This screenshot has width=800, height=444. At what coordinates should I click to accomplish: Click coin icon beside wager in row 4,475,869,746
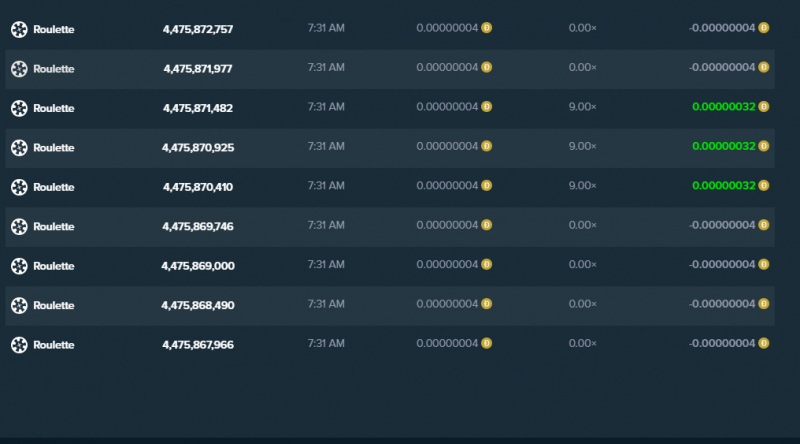click(x=487, y=225)
